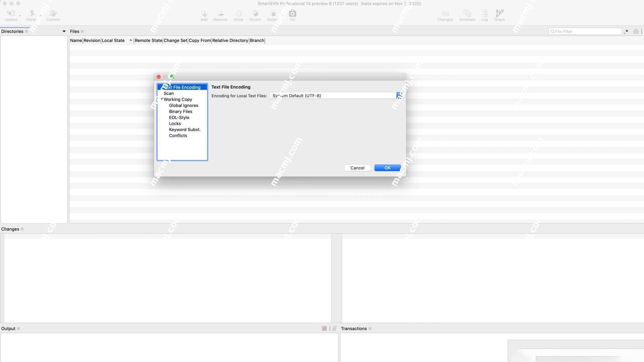Click the Changes toolbar icon
644x362 pixels.
click(x=445, y=14)
